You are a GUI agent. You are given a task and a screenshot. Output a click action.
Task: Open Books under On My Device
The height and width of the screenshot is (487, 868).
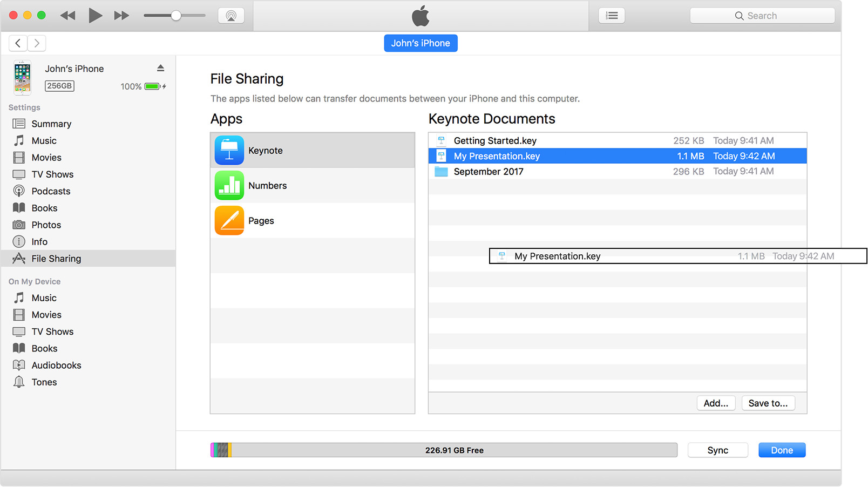tap(44, 348)
